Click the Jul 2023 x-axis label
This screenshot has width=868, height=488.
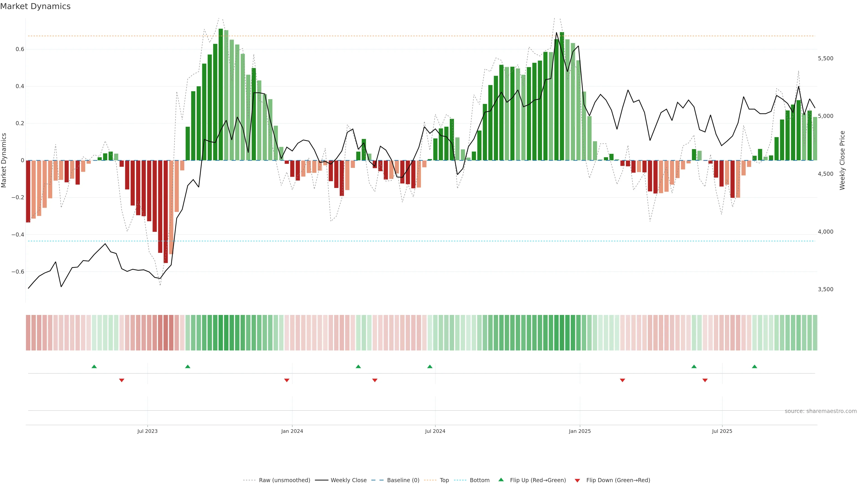click(x=147, y=431)
